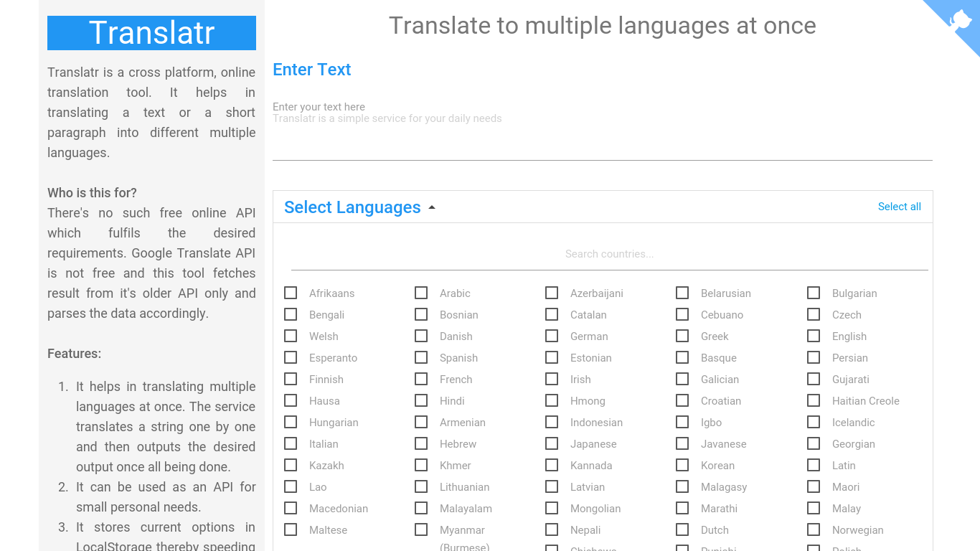Image resolution: width=980 pixels, height=551 pixels.
Task: Check the Hungarian checkbox
Action: [x=291, y=422]
